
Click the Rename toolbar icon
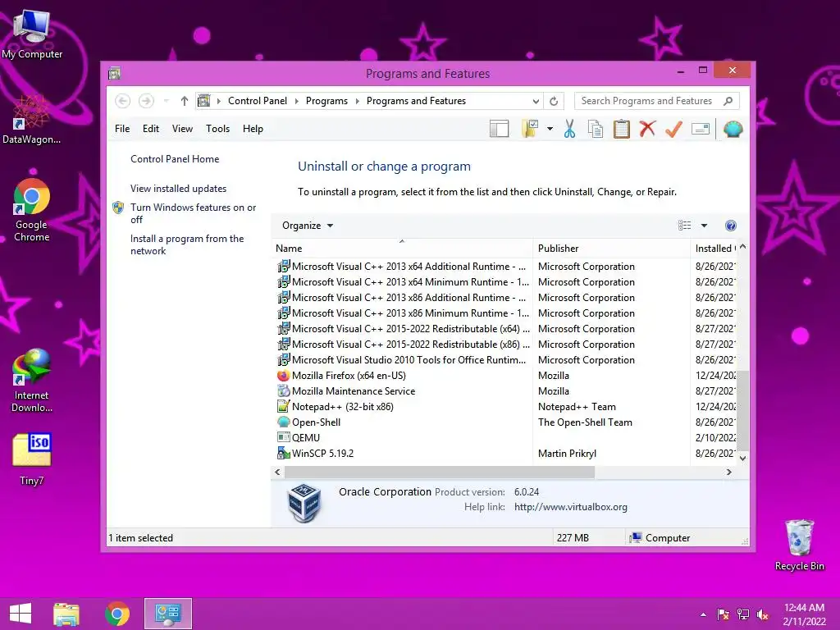tap(701, 129)
